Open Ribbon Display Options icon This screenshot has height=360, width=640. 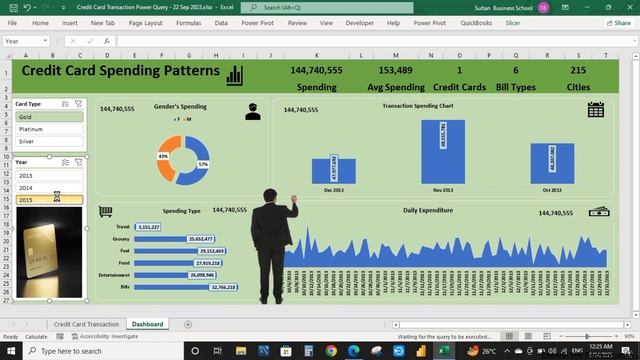click(x=565, y=7)
